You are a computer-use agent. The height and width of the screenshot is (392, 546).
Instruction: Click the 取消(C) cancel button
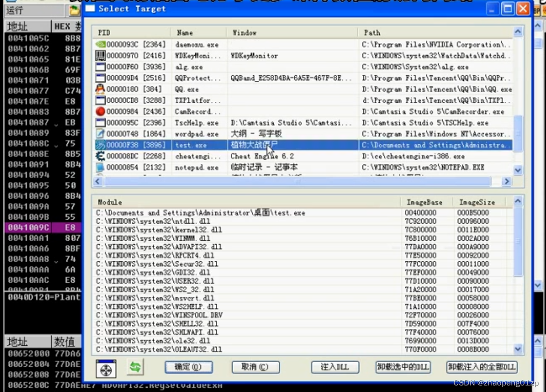click(x=255, y=367)
